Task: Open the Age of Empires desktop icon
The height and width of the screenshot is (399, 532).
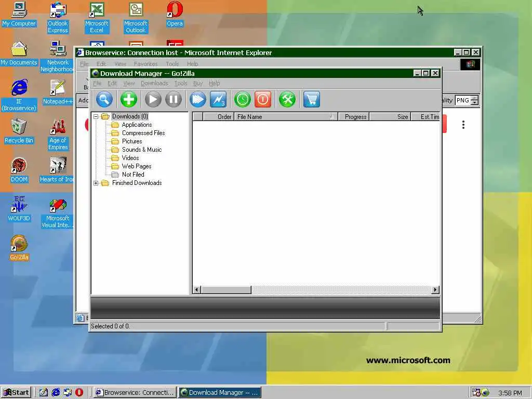Action: tap(58, 135)
